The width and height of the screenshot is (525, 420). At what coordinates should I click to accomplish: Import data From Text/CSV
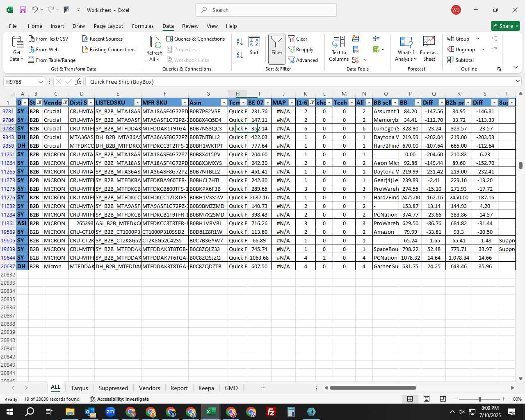[48, 39]
